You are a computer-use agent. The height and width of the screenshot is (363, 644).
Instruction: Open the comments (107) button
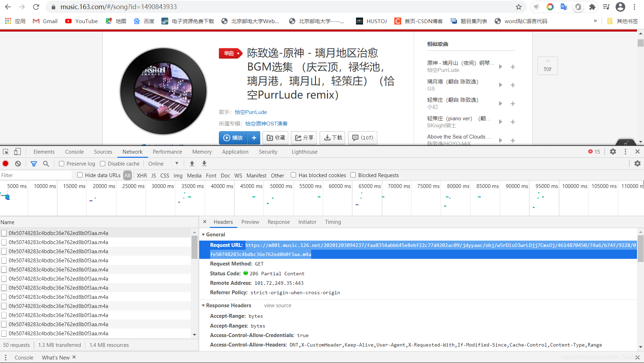[x=363, y=137]
